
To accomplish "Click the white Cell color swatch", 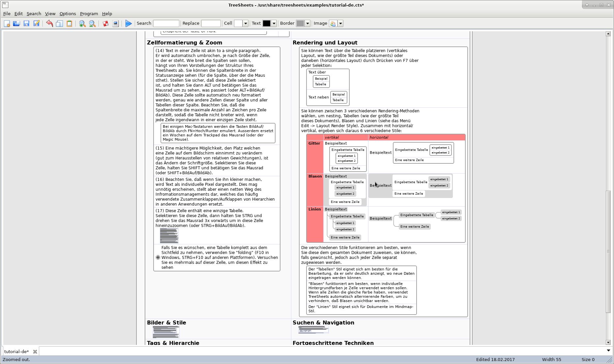I will (x=238, y=23).
